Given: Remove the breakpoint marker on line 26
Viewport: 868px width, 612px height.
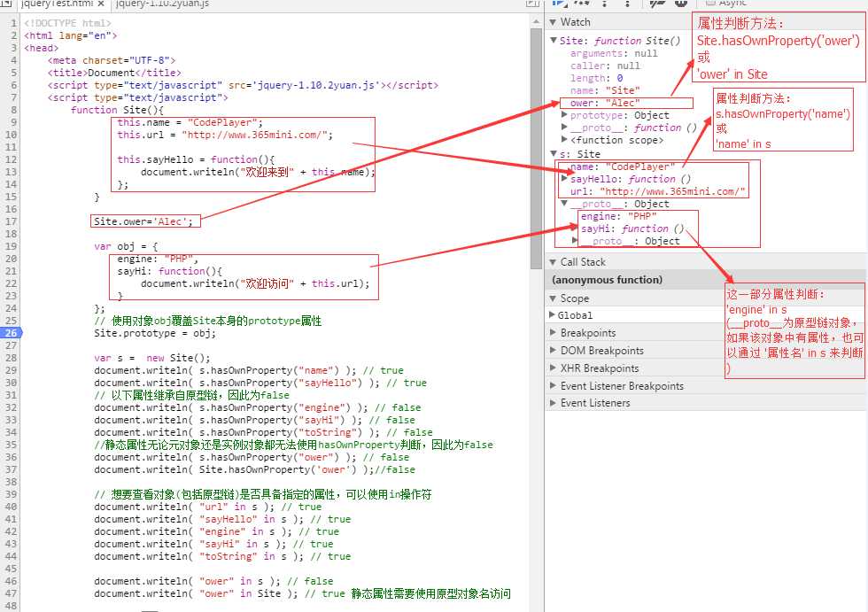Looking at the screenshot, I should tap(11, 333).
